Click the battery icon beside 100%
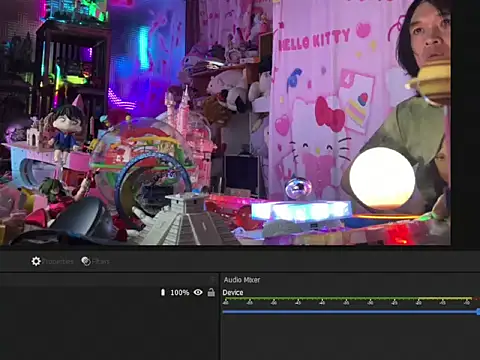The image size is (480, 360). coord(163,292)
